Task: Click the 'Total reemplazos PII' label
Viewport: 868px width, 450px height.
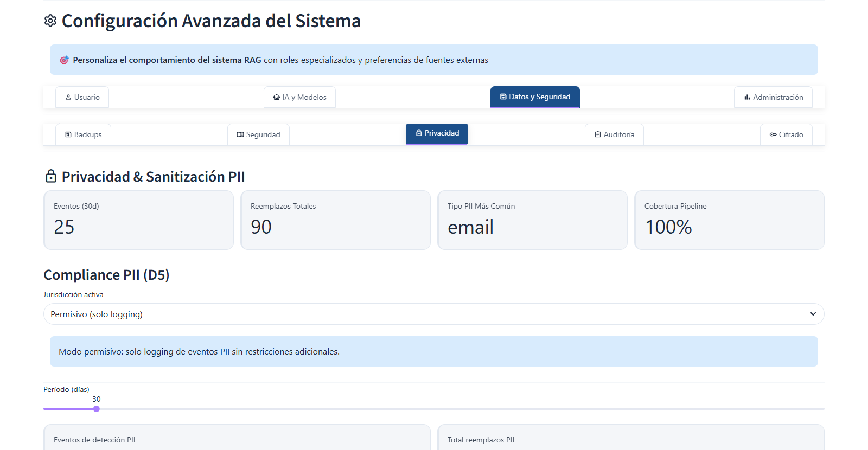Action: pos(481,440)
